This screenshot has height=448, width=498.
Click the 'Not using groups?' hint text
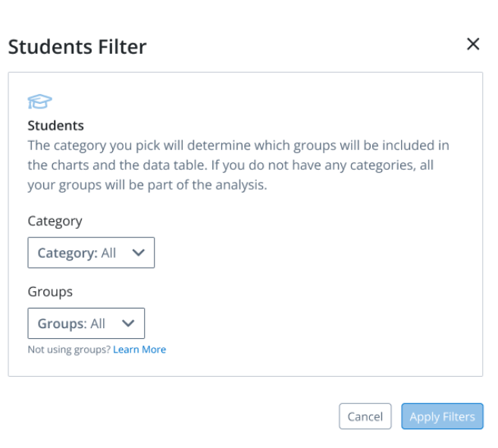(69, 349)
